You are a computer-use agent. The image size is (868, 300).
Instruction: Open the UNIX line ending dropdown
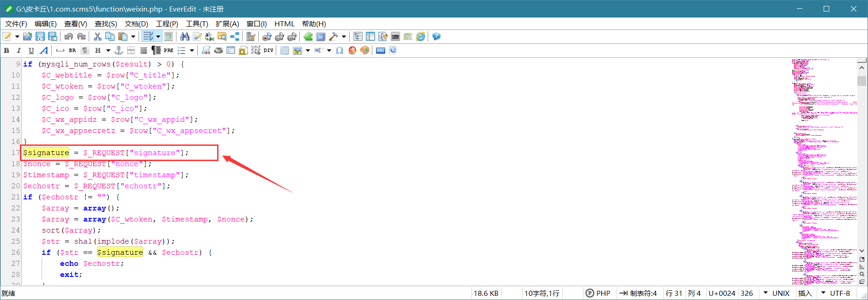tap(777, 293)
